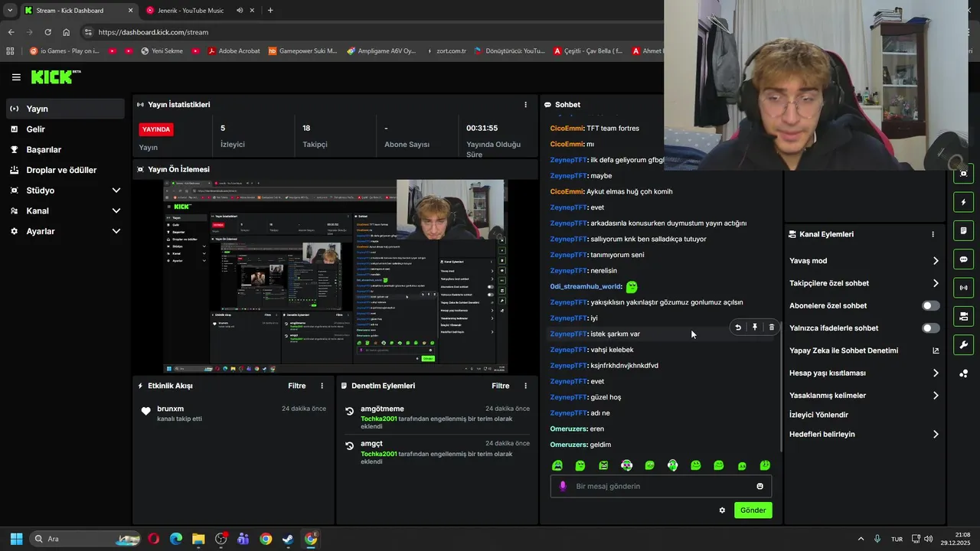The height and width of the screenshot is (551, 980).
Task: Undo the amgötmeme banned term action
Action: [x=349, y=411]
